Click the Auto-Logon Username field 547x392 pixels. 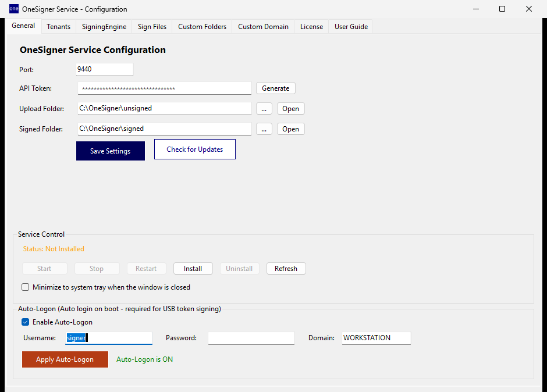pos(109,338)
